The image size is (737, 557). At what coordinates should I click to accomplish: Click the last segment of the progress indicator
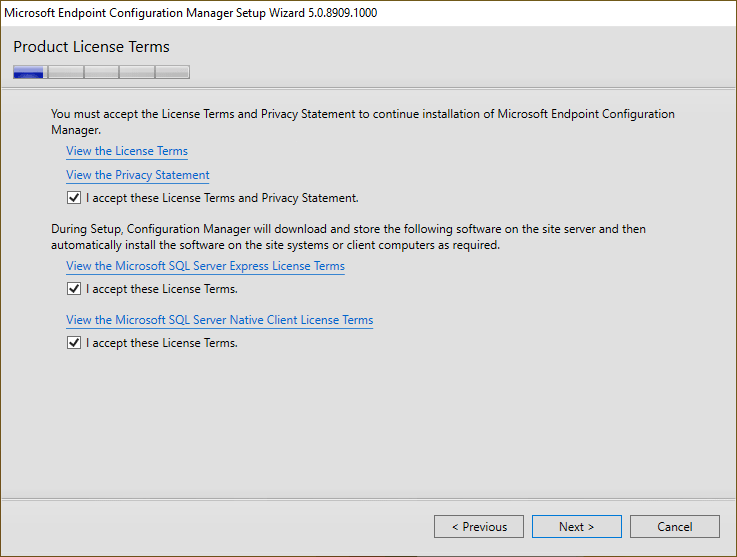pyautogui.click(x=172, y=72)
